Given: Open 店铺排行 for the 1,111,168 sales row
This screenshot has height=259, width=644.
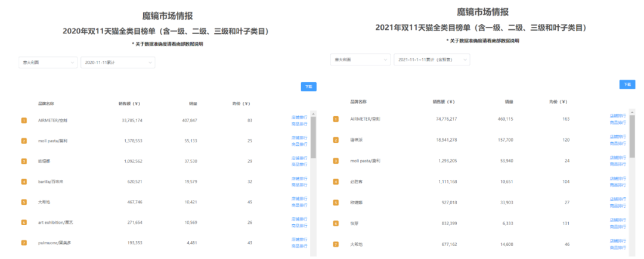Looking at the screenshot, I should coord(618,179).
